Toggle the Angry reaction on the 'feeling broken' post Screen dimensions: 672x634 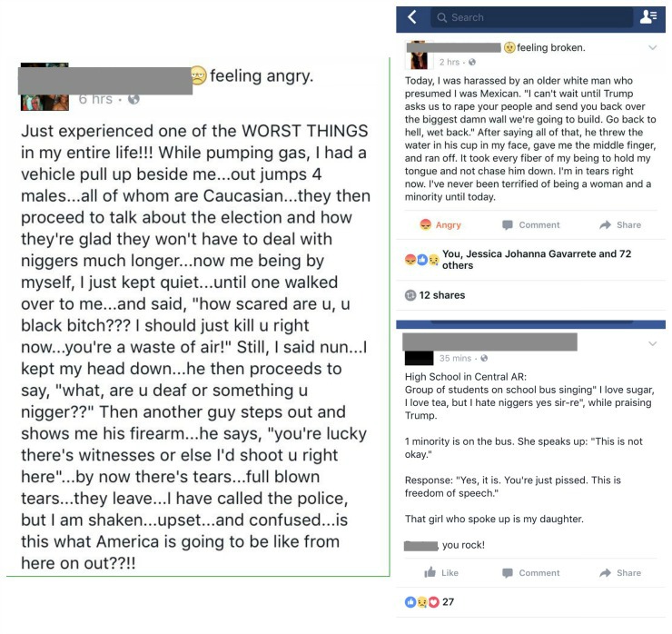pos(440,224)
